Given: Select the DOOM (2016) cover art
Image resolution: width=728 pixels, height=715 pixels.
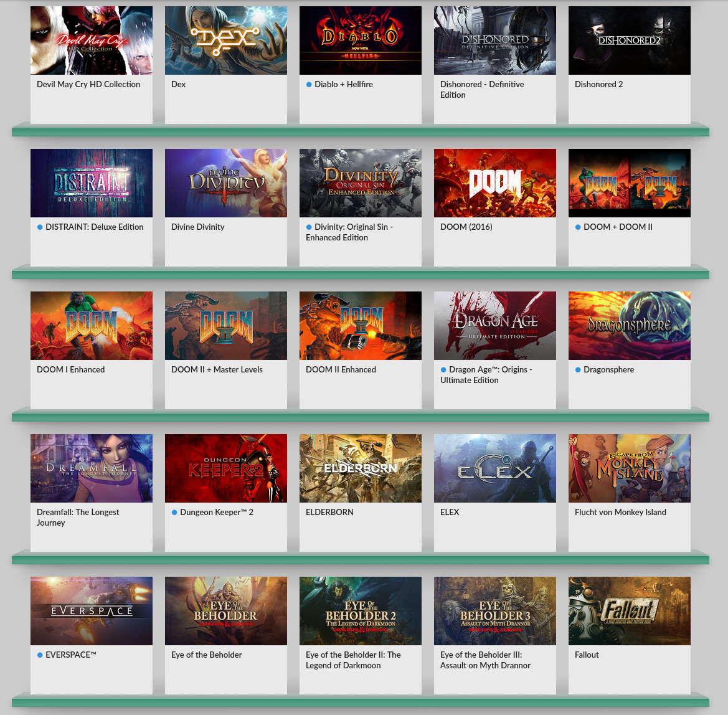Looking at the screenshot, I should (495, 183).
